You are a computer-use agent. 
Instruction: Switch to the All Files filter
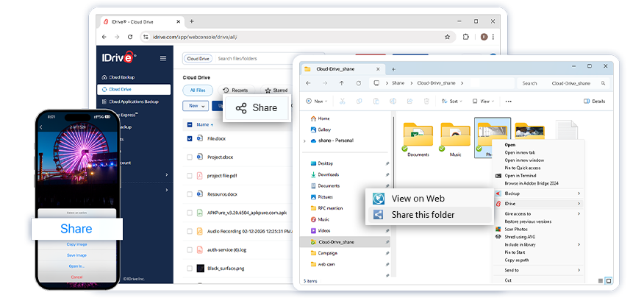198,90
